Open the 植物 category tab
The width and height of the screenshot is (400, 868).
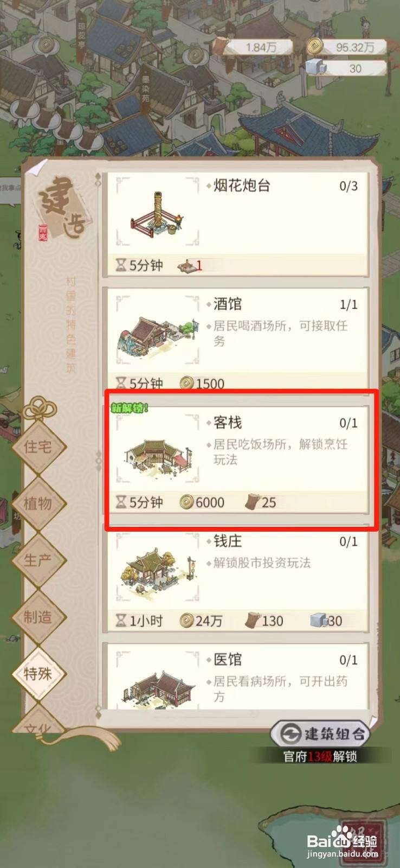click(38, 503)
